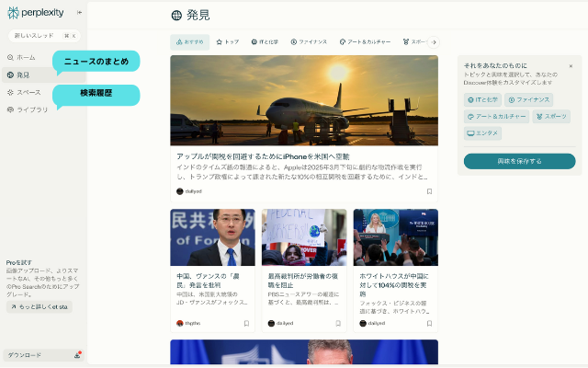Show more tabs with right arrow
This screenshot has height=368, width=588.
tap(434, 42)
